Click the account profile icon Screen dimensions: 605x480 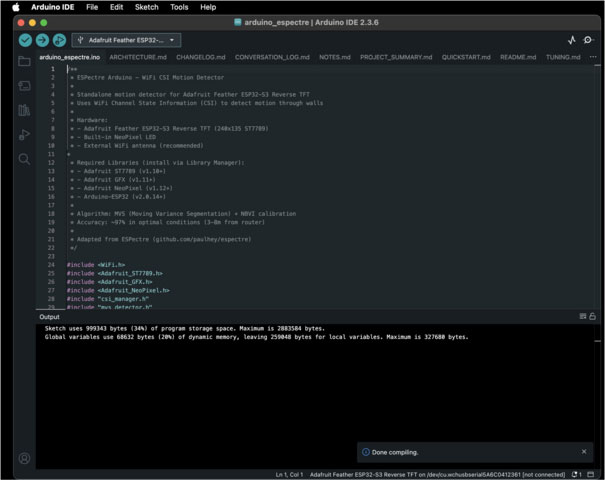(24, 458)
